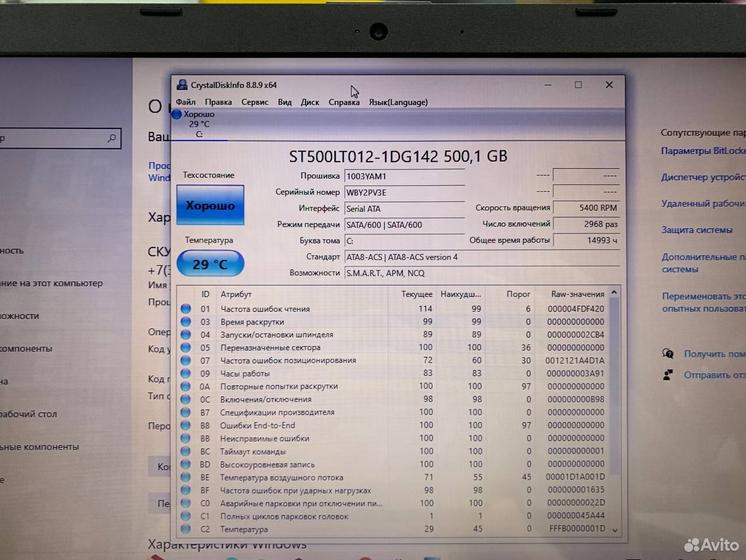Click status dot for Время раскрутки
This screenshot has width=746, height=560.
(186, 322)
